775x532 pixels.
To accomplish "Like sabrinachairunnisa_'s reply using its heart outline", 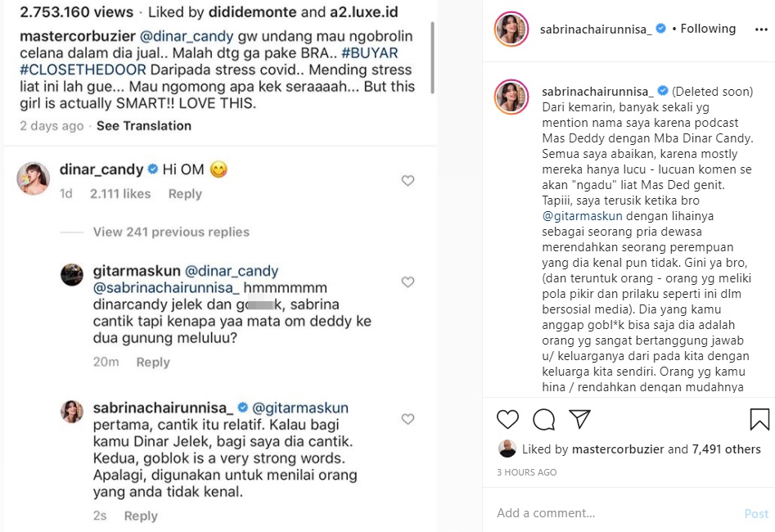I will pyautogui.click(x=408, y=420).
